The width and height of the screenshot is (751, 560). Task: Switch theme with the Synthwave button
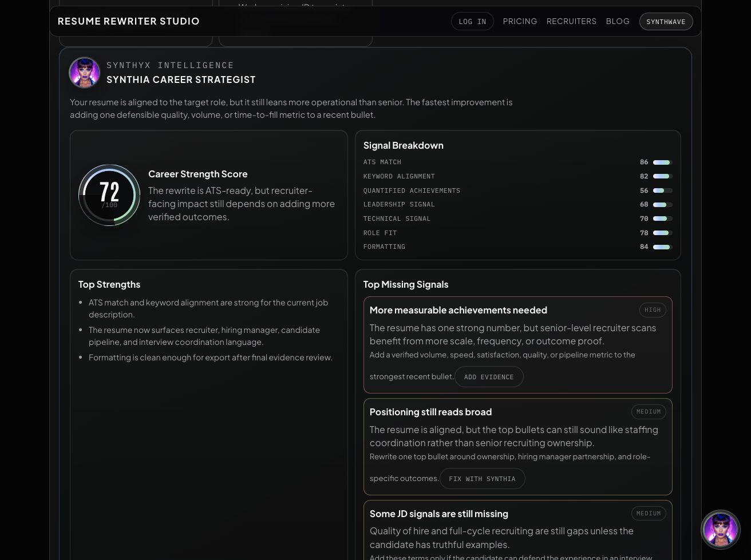(x=666, y=22)
